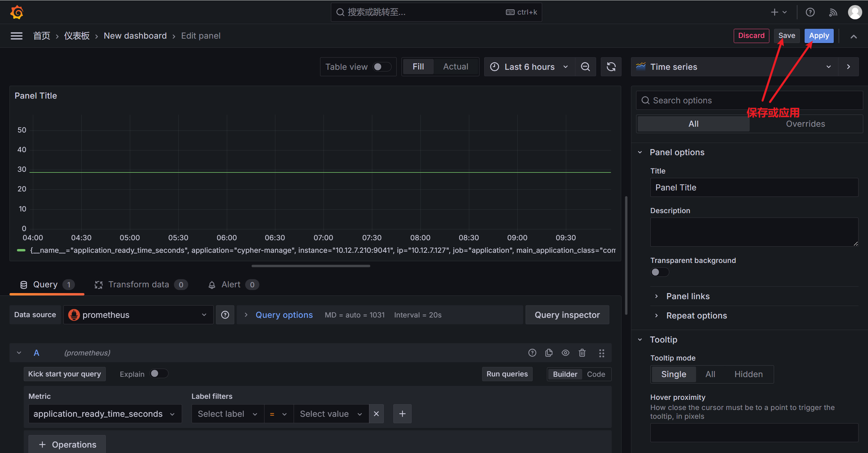
Task: Click the Search options input field
Action: pyautogui.click(x=750, y=100)
